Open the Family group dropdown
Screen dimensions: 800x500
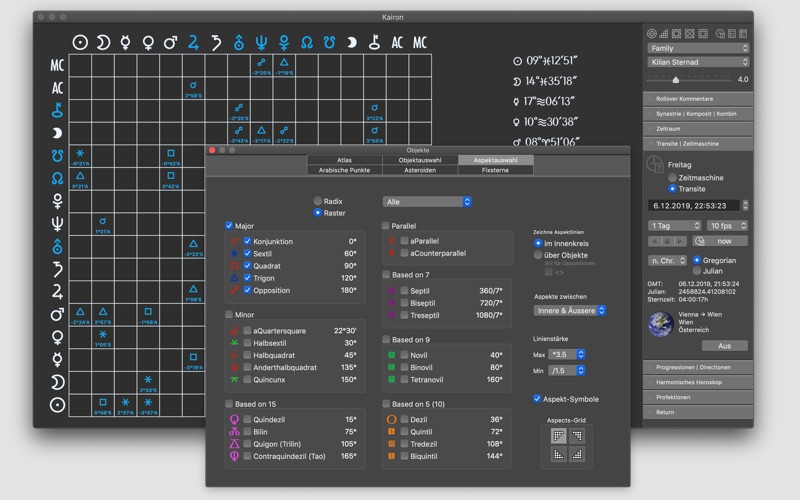(698, 48)
